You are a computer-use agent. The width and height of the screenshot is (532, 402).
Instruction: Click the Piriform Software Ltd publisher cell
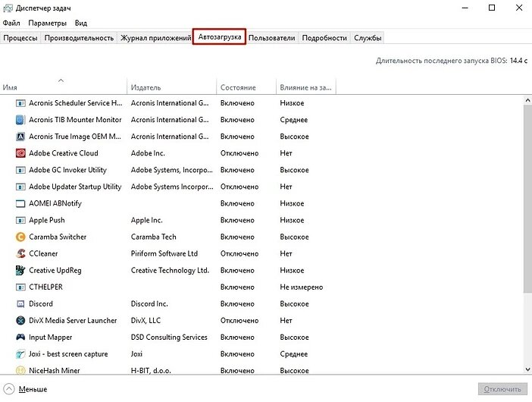164,253
